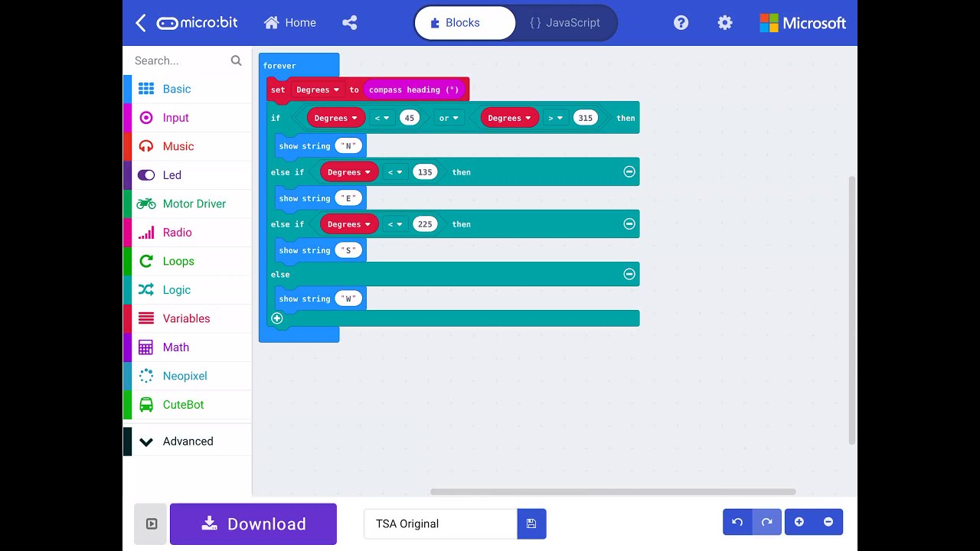Open the Music blocks category

[187, 146]
